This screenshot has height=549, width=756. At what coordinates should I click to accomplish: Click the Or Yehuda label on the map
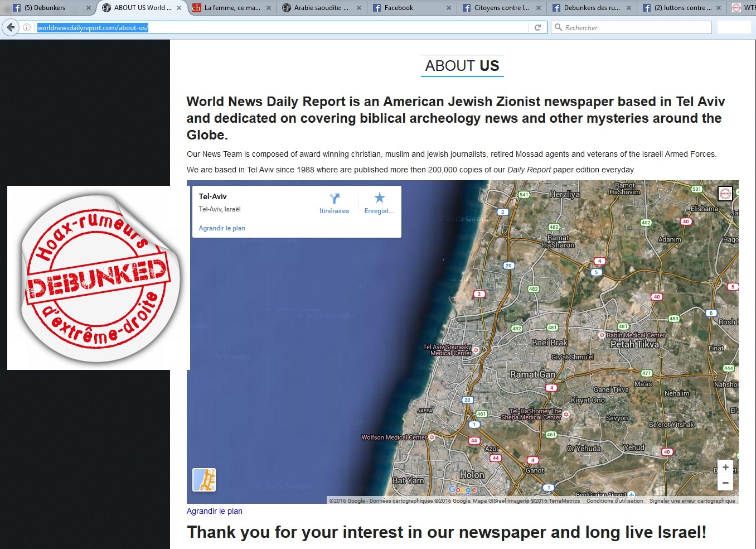(584, 449)
